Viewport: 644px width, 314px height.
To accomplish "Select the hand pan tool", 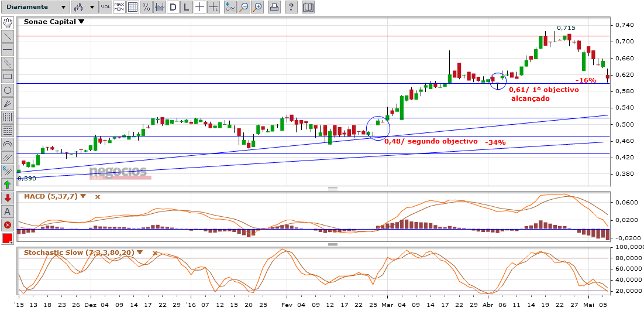I will click(8, 23).
